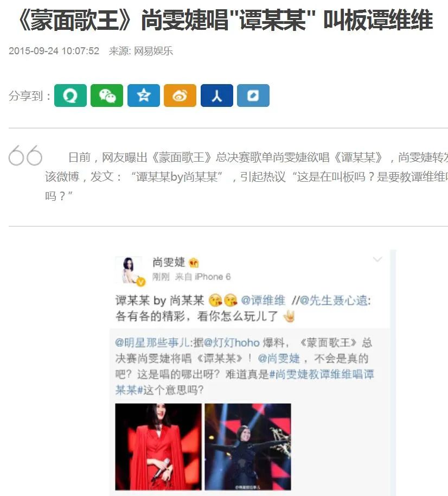448x496 pixels.
Task: Click the article headline text
Action: click(225, 20)
